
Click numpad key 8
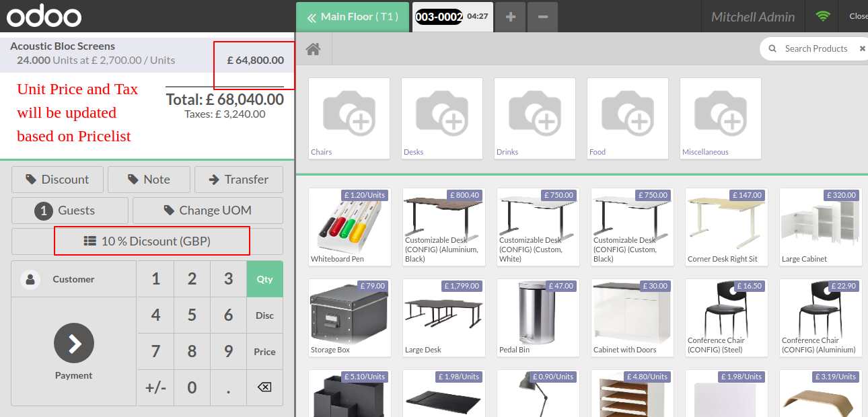(x=192, y=351)
